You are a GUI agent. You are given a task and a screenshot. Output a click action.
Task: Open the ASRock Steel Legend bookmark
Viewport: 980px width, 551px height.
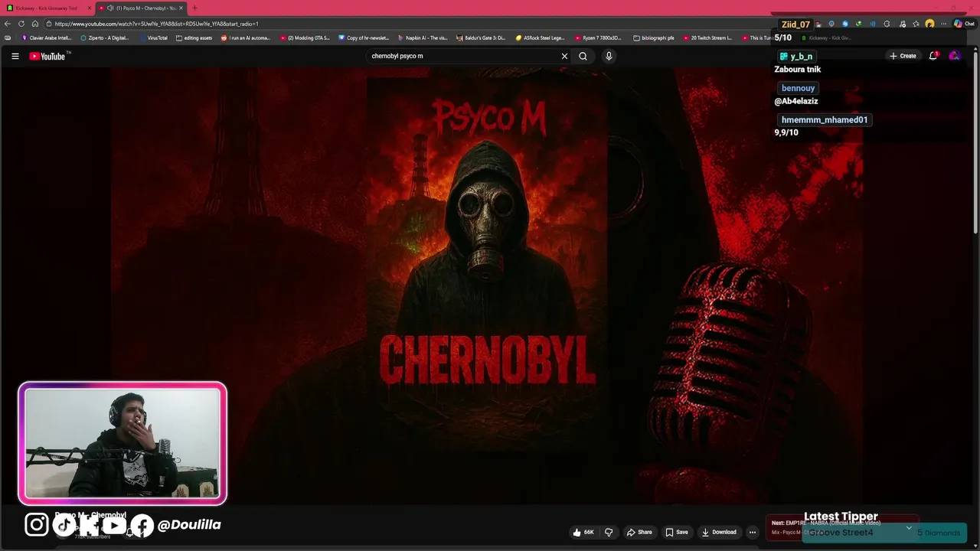pyautogui.click(x=540, y=37)
